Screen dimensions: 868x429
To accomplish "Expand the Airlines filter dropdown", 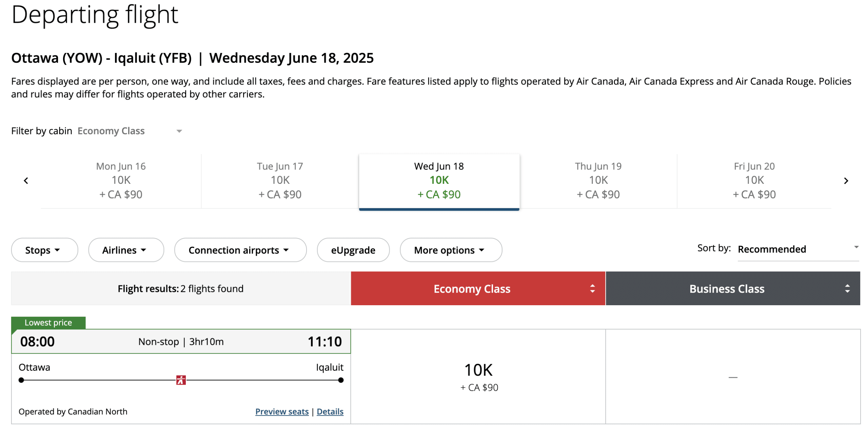I will pyautogui.click(x=126, y=250).
